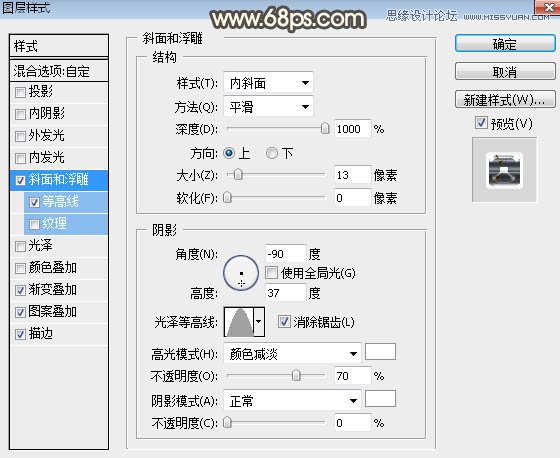
Task: Select the 上 direction radio button
Action: point(229,153)
